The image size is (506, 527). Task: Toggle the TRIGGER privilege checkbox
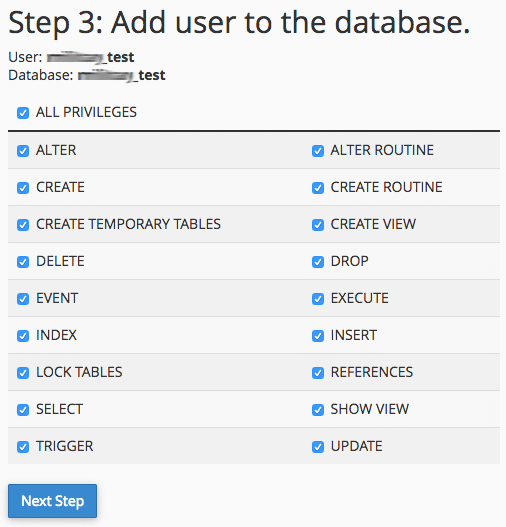[23, 447]
